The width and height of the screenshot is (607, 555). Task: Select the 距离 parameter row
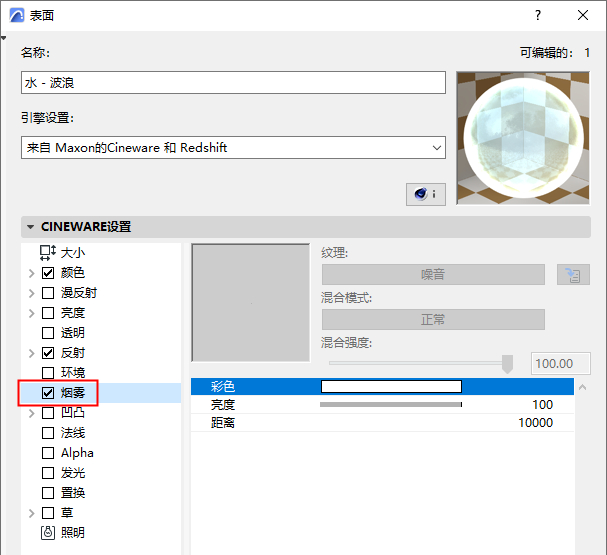(382, 423)
